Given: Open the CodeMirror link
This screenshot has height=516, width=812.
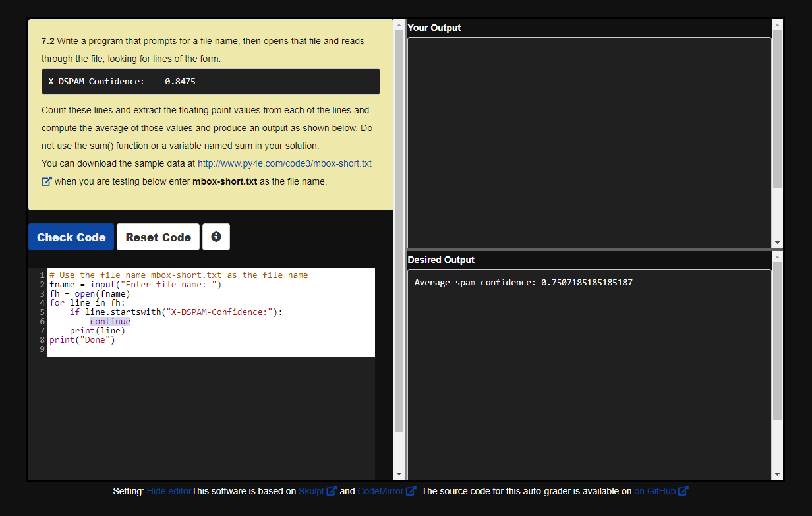Looking at the screenshot, I should pyautogui.click(x=380, y=491).
